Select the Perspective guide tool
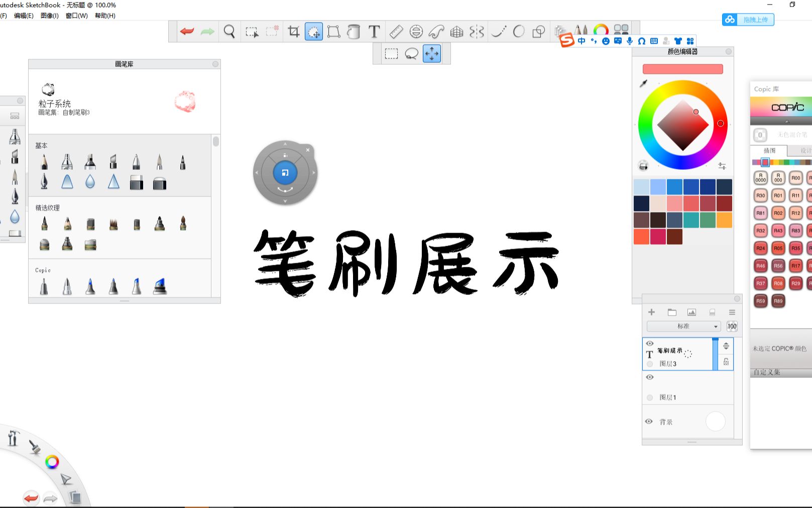Image resolution: width=812 pixels, height=508 pixels. pos(456,31)
